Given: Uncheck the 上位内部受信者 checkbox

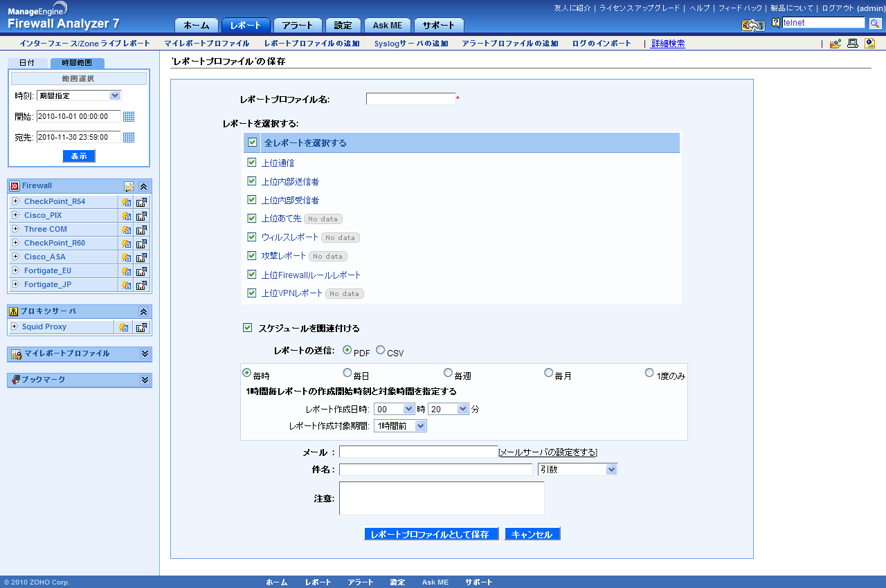Looking at the screenshot, I should 252,200.
